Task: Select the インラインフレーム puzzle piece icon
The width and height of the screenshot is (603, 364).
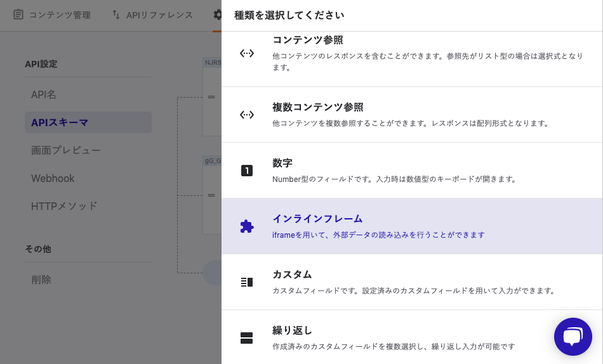Action: [247, 226]
